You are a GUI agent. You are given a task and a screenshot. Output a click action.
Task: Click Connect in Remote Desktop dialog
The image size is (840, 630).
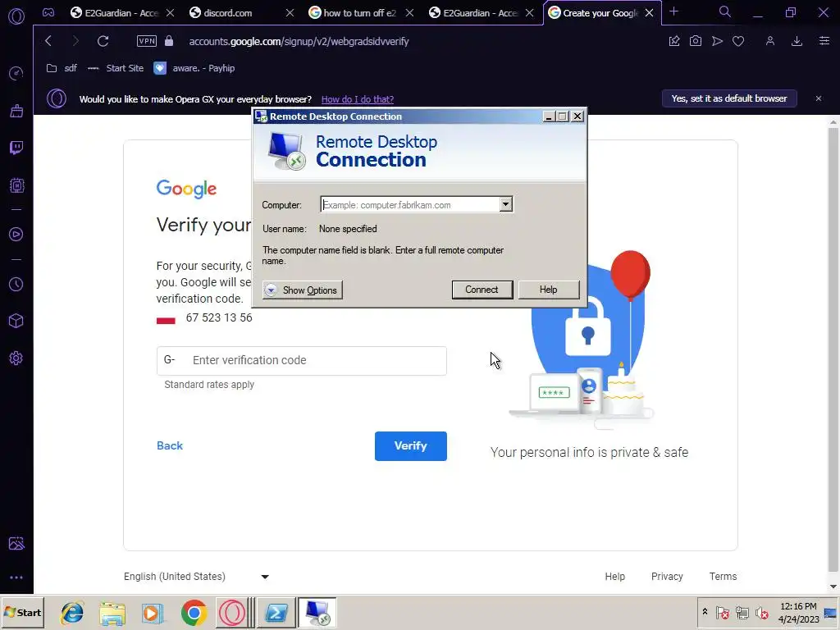point(482,290)
